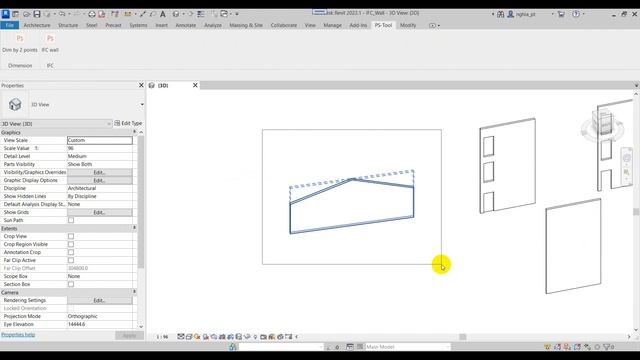Click Edit button for Show Grids
Viewport: 640px width, 360px height.
coord(100,212)
